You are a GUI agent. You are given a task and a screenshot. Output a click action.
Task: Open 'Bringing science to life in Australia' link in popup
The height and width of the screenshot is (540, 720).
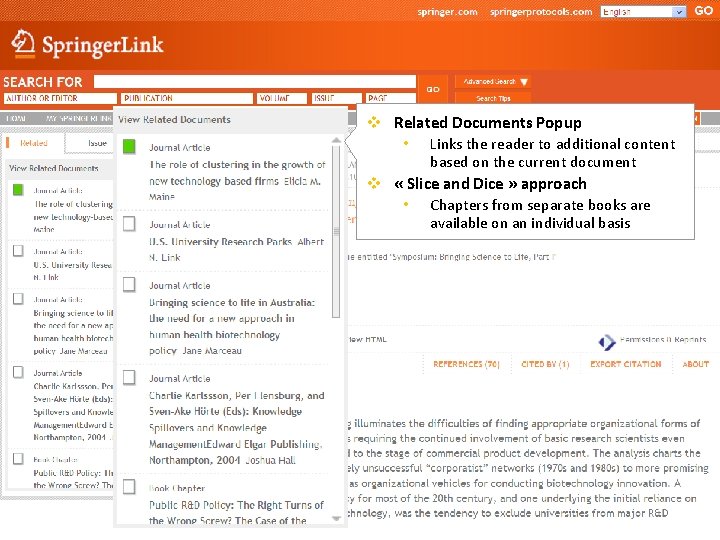click(x=232, y=326)
